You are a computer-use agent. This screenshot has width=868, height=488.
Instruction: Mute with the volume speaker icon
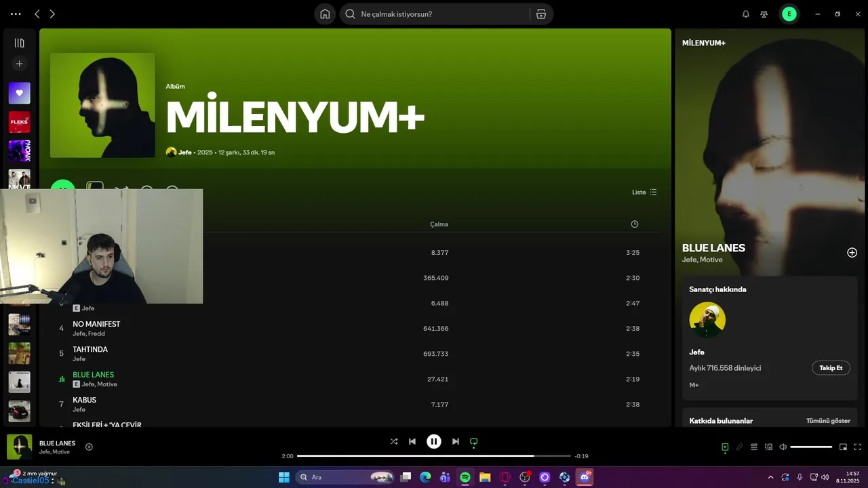783,447
